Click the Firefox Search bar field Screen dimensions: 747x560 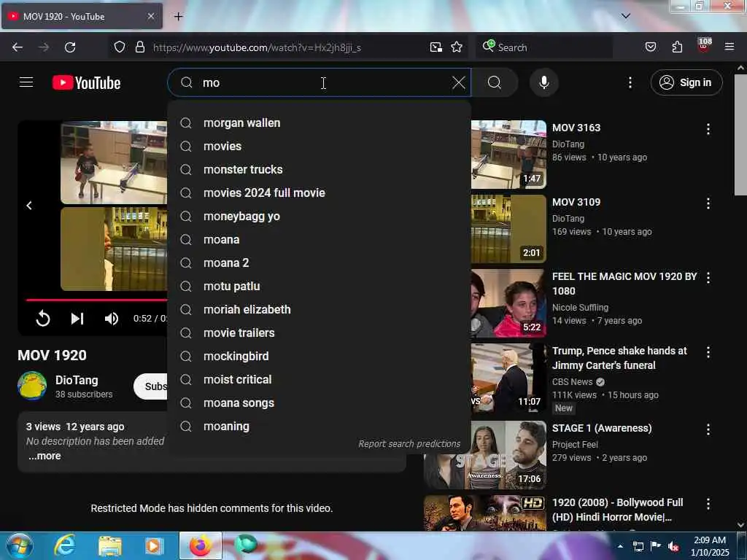544,47
